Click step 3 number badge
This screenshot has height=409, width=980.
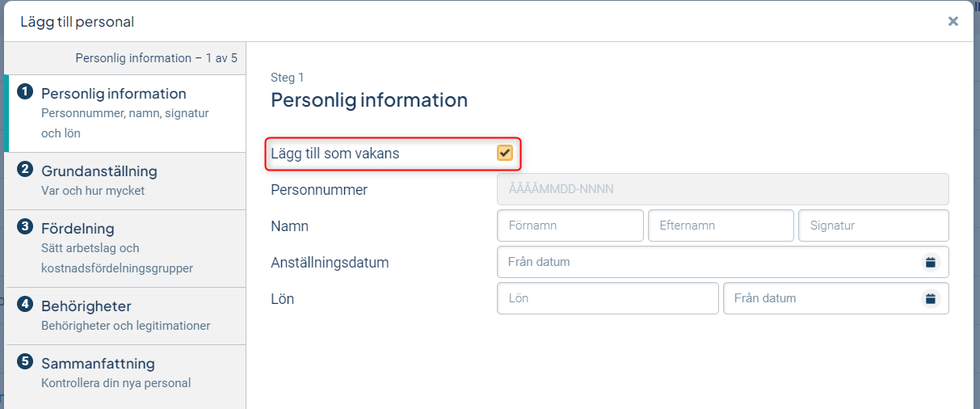[24, 227]
